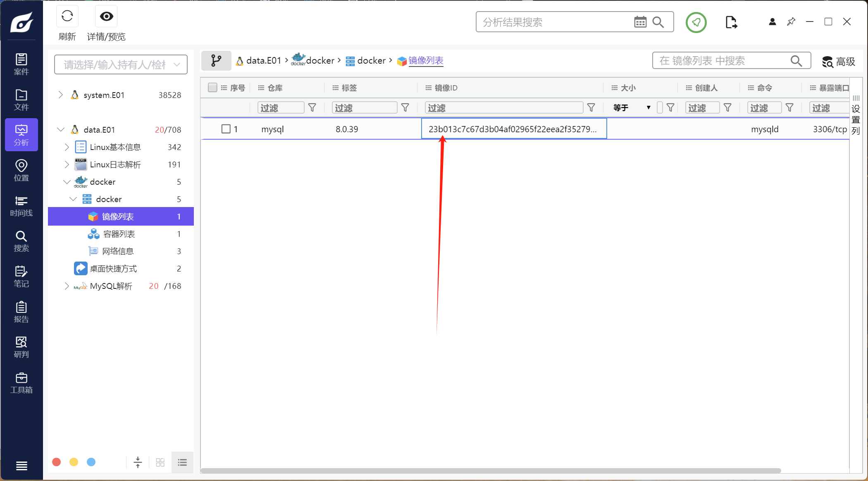Image resolution: width=868 pixels, height=481 pixels.
Task: Check the row 1 mysql checkbox
Action: pos(226,129)
